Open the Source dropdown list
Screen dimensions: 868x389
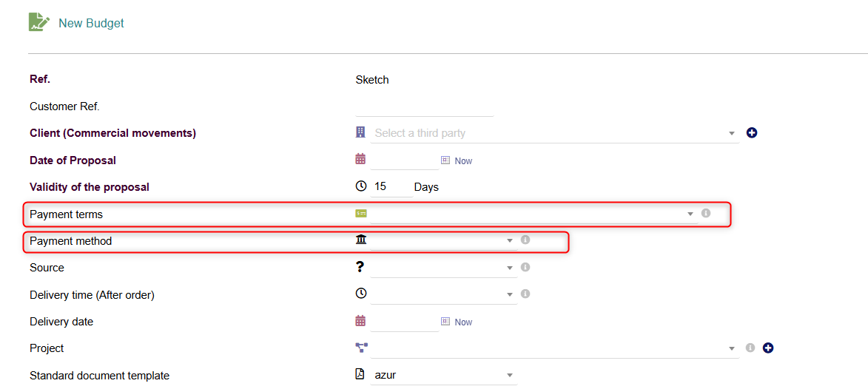point(444,268)
